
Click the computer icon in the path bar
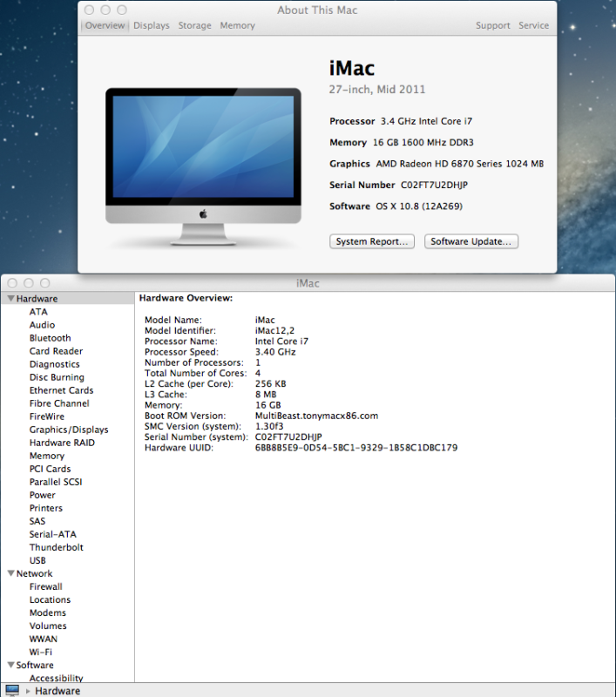[12, 690]
